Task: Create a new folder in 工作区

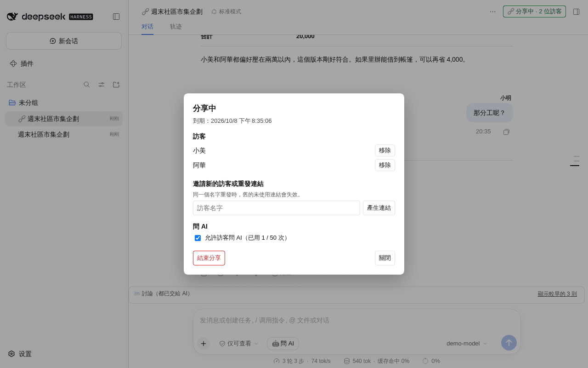Action: point(116,85)
